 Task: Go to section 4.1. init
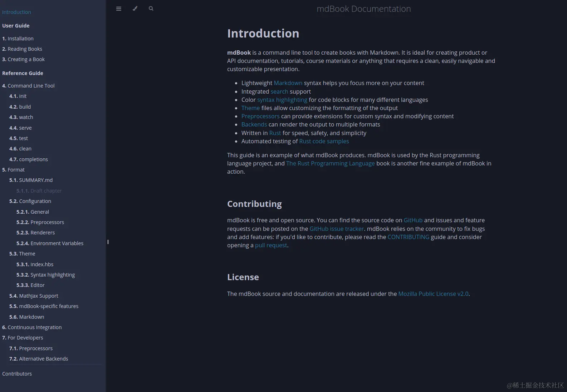(18, 96)
